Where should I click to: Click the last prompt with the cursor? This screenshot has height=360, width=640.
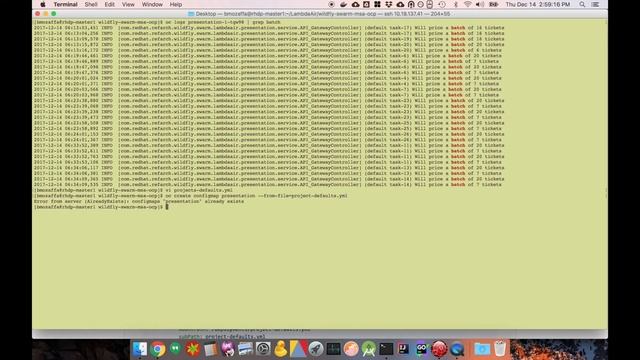101,207
